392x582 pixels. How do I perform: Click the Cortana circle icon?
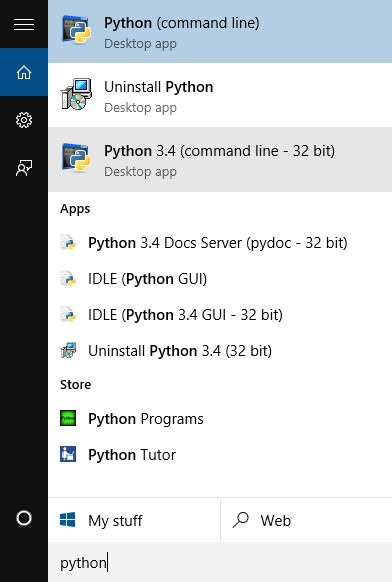tap(24, 518)
